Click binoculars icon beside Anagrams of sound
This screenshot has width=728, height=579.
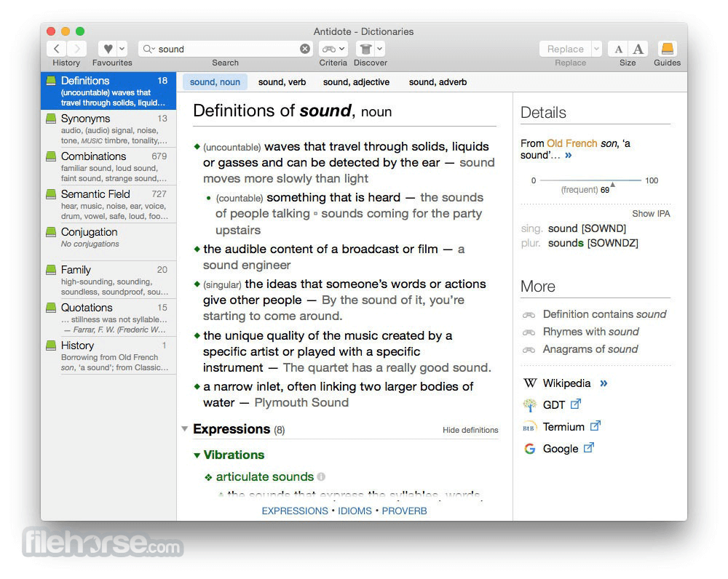529,350
